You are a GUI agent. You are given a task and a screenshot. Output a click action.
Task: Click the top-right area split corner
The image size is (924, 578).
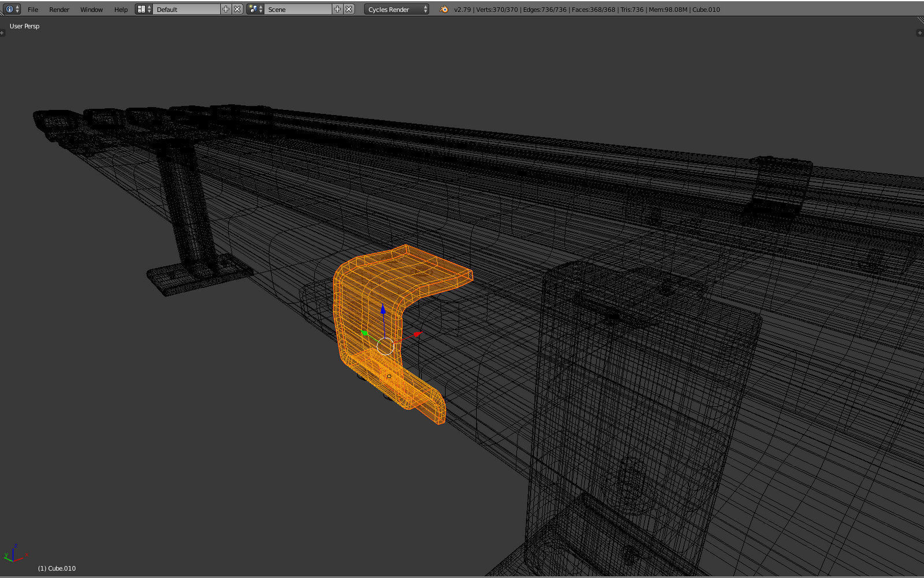click(920, 20)
